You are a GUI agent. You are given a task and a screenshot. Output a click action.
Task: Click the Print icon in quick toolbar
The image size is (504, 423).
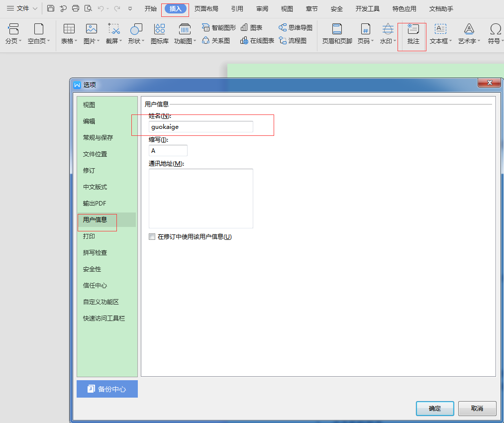pyautogui.click(x=76, y=8)
